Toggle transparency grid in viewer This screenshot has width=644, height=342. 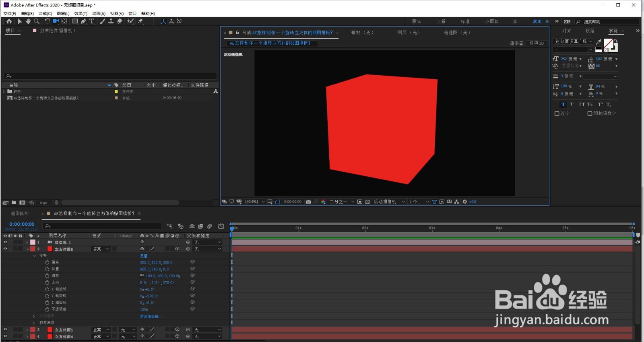coord(367,202)
